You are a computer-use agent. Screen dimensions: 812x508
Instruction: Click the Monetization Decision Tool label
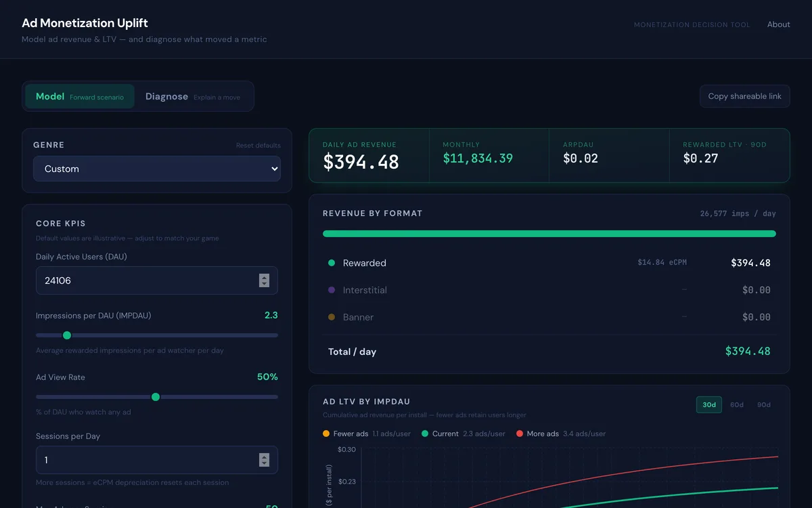[x=692, y=25]
